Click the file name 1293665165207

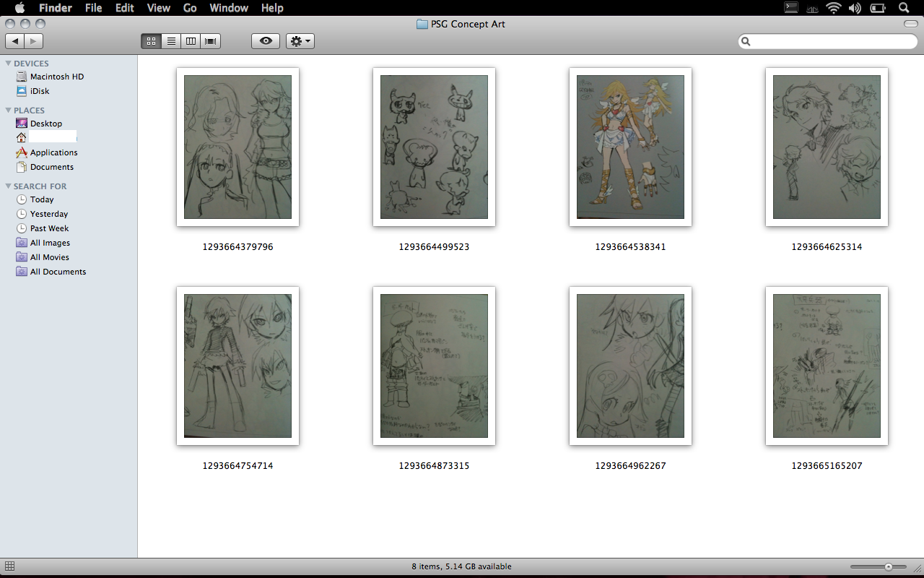click(x=827, y=466)
